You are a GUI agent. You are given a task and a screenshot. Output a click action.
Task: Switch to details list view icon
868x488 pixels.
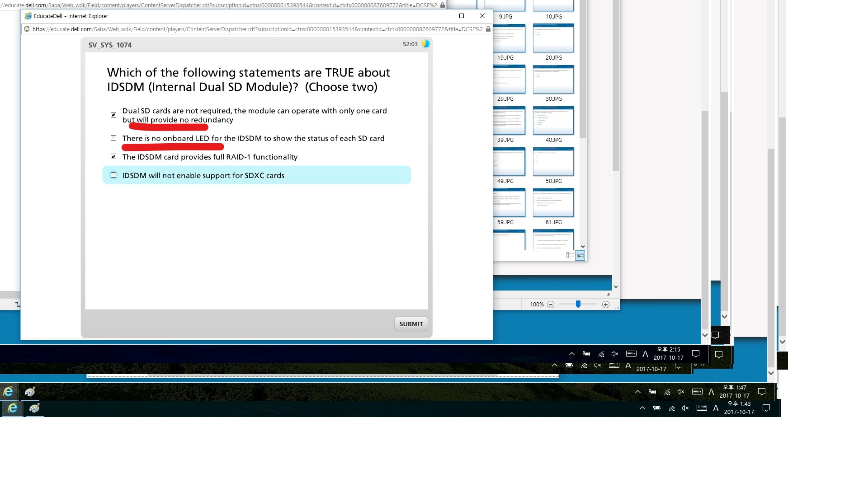570,255
